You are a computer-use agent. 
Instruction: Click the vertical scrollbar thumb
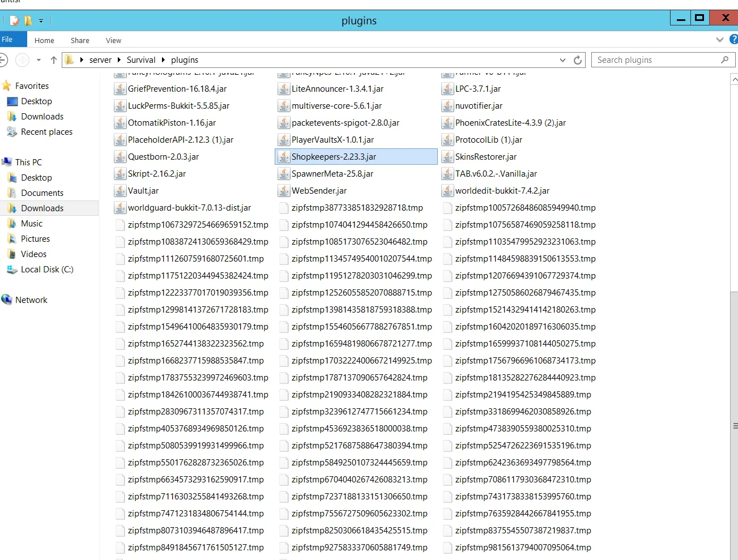735,426
